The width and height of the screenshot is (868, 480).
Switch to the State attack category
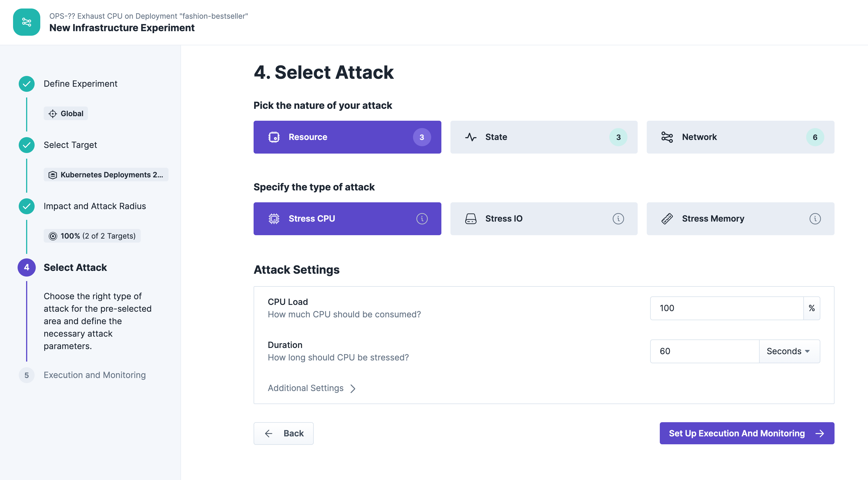point(543,137)
